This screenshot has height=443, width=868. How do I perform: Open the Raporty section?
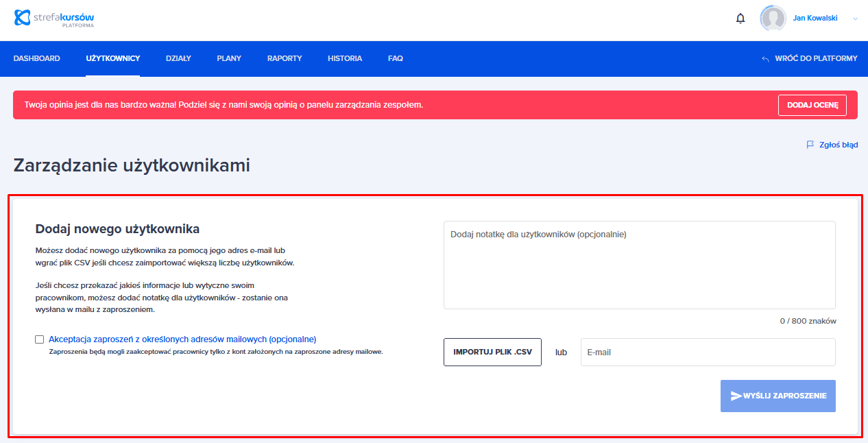click(x=285, y=58)
